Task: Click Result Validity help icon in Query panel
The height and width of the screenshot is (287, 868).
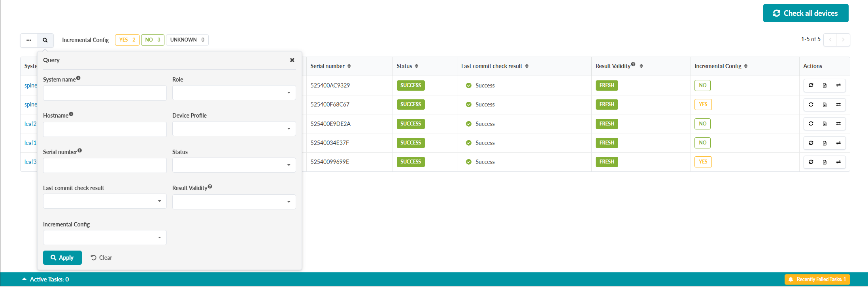Action: (210, 186)
